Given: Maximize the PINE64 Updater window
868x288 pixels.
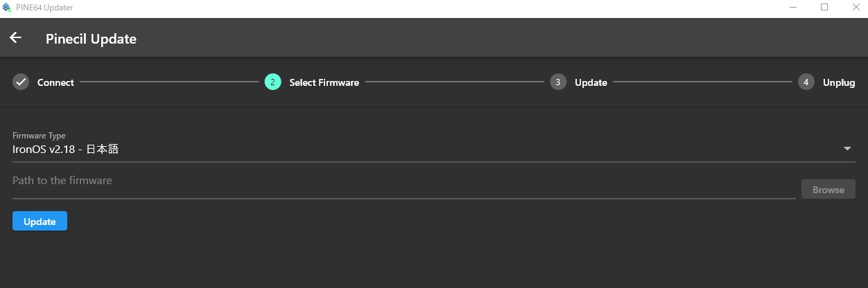Looking at the screenshot, I should pyautogui.click(x=824, y=8).
